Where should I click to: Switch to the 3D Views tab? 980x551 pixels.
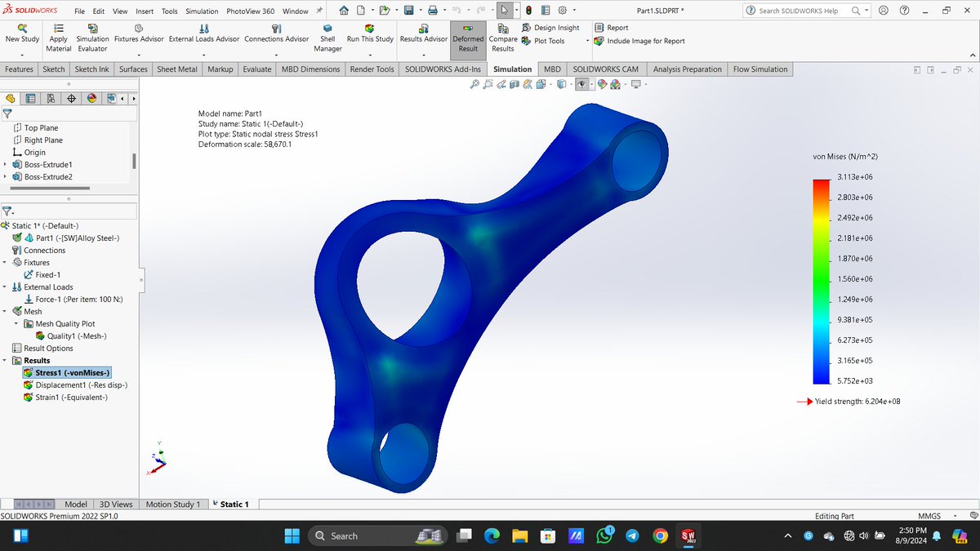coord(116,504)
